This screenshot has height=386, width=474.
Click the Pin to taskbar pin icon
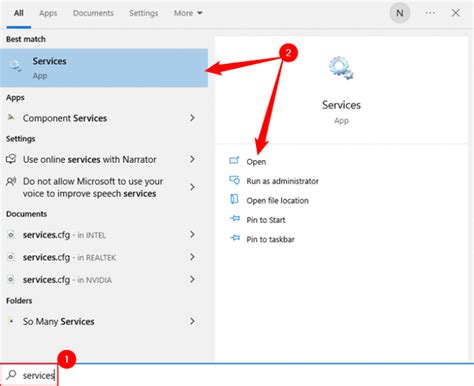coord(235,238)
